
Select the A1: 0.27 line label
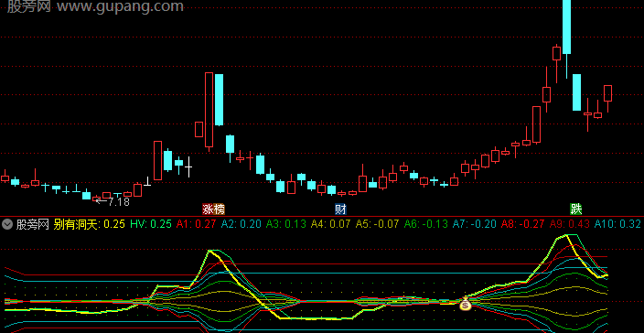197,224
